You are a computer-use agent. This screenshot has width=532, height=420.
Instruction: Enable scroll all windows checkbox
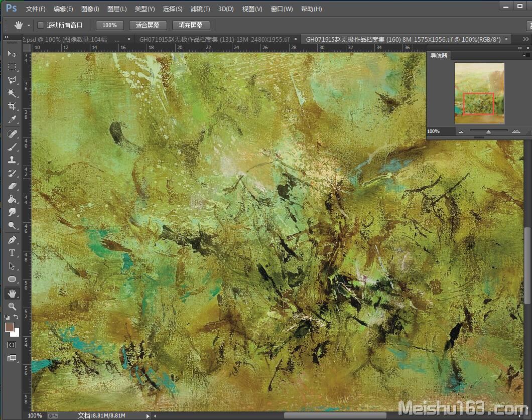[x=40, y=25]
